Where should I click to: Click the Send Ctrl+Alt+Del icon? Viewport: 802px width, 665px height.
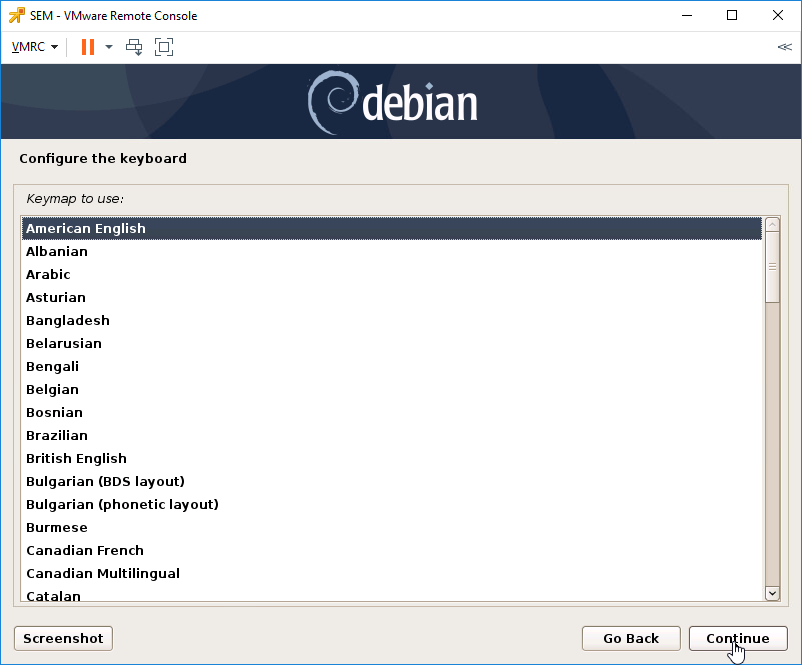(134, 47)
